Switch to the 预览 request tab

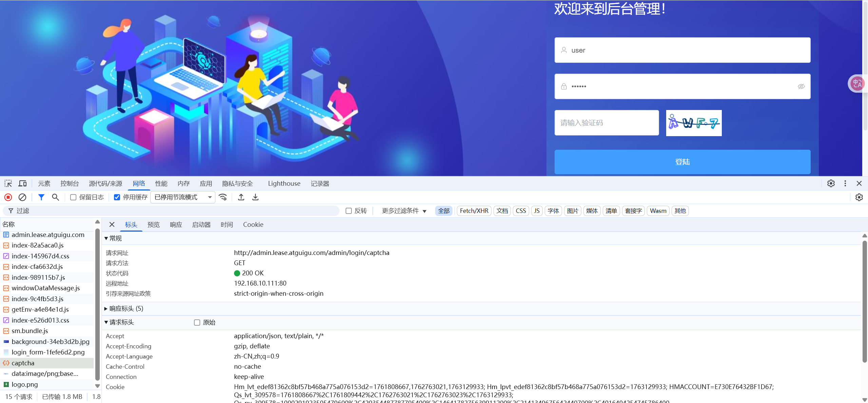tap(153, 224)
